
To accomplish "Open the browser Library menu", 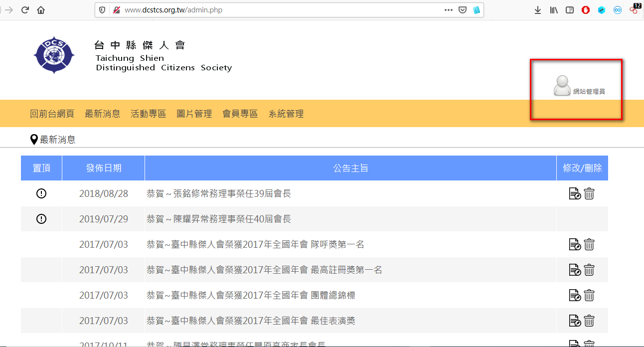I will point(554,10).
